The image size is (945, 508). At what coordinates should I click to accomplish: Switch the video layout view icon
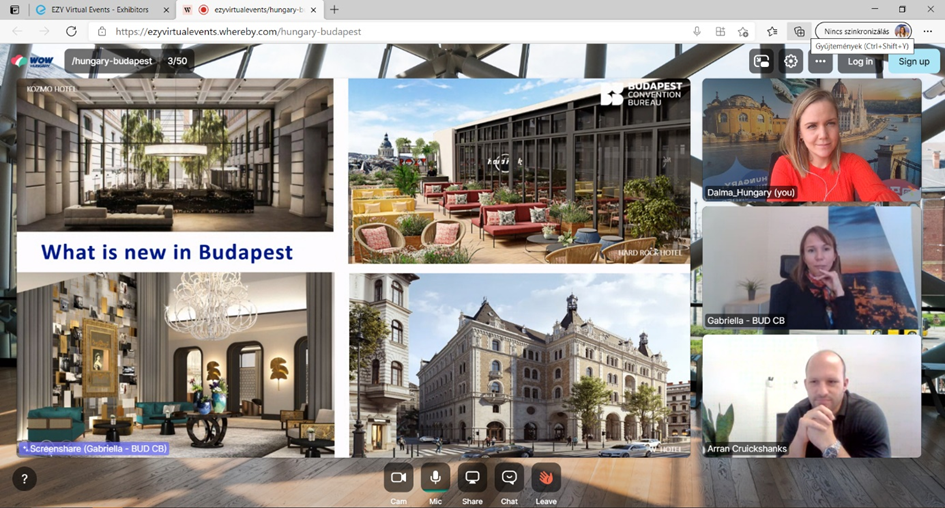pyautogui.click(x=762, y=61)
